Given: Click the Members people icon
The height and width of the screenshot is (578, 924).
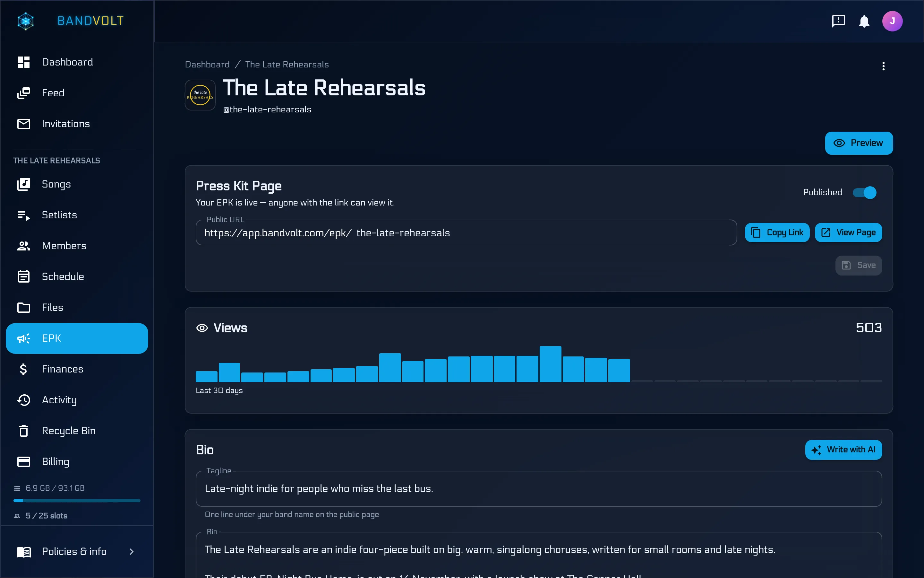Looking at the screenshot, I should coord(24,246).
